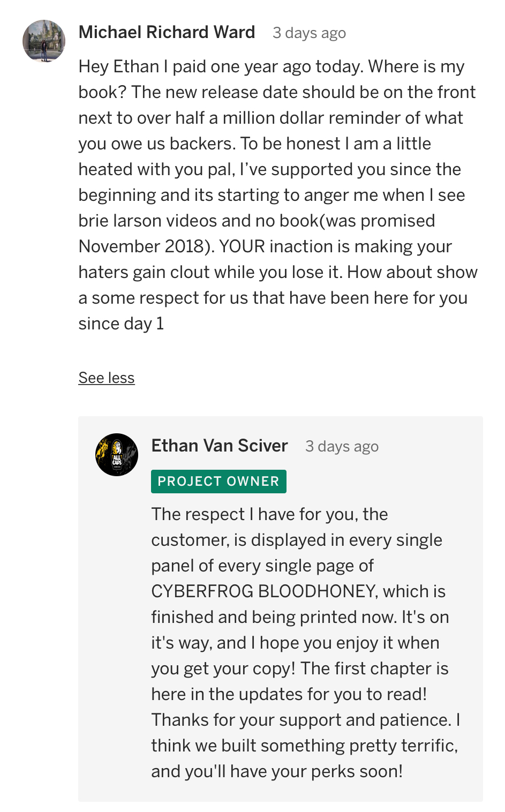The image size is (505, 812).
Task: Open Michael Richard Ward's profile avatar
Action: pyautogui.click(x=44, y=41)
